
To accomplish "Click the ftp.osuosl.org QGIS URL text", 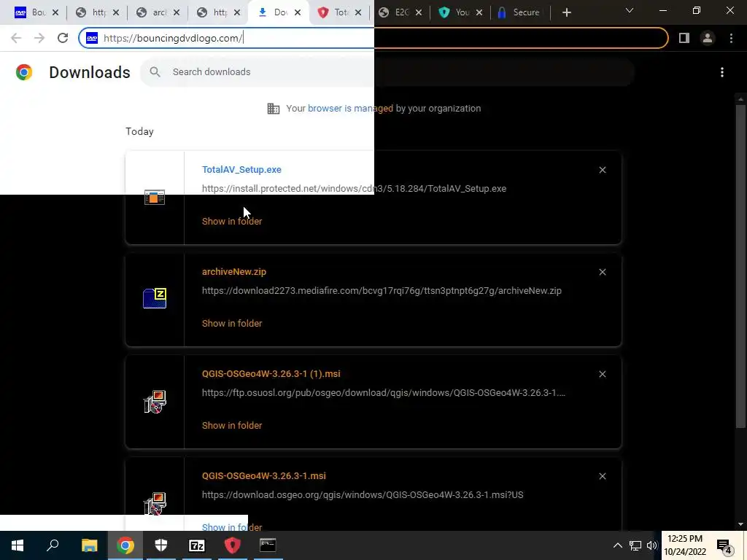I will pos(384,393).
